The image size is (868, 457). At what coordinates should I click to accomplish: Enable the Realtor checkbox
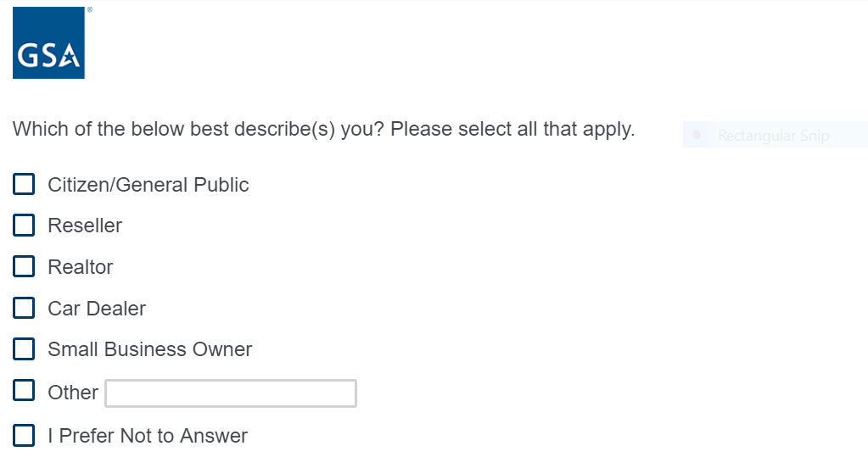[24, 266]
